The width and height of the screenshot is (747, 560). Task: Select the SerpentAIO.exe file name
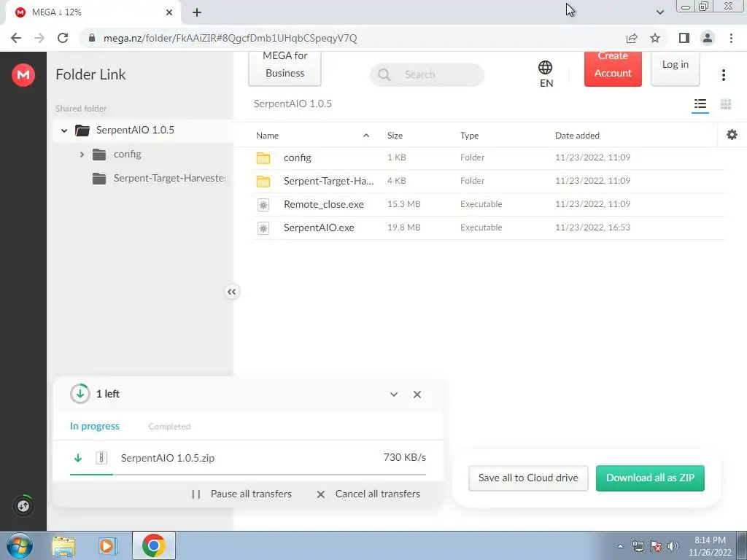tap(319, 227)
